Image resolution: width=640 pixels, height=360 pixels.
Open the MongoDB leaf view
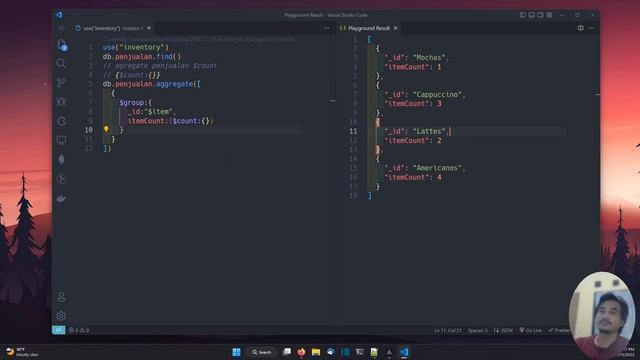[x=61, y=159]
